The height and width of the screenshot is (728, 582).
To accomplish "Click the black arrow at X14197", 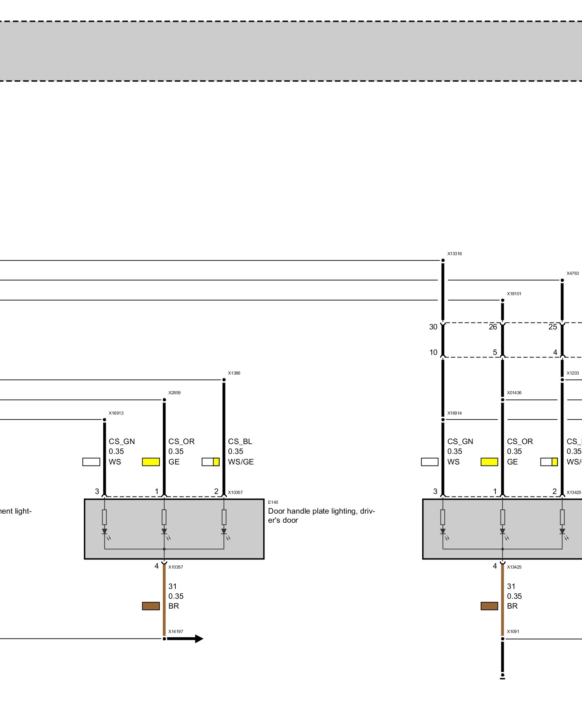I will coord(185,638).
